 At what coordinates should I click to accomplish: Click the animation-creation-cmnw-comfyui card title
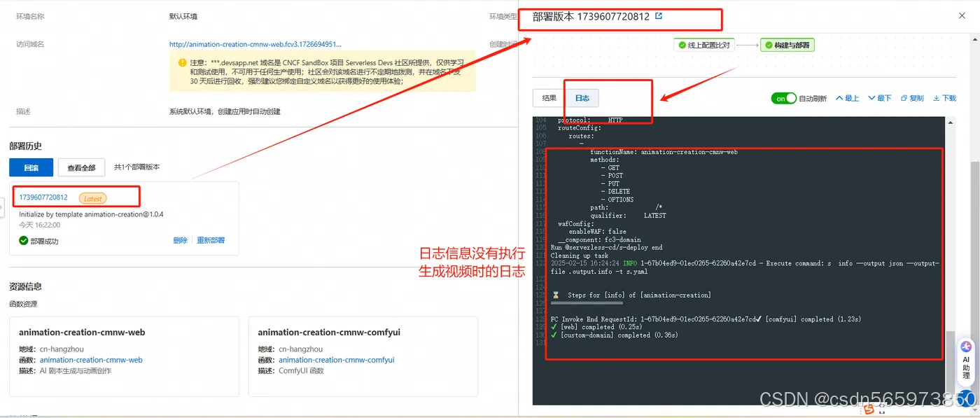(x=328, y=333)
